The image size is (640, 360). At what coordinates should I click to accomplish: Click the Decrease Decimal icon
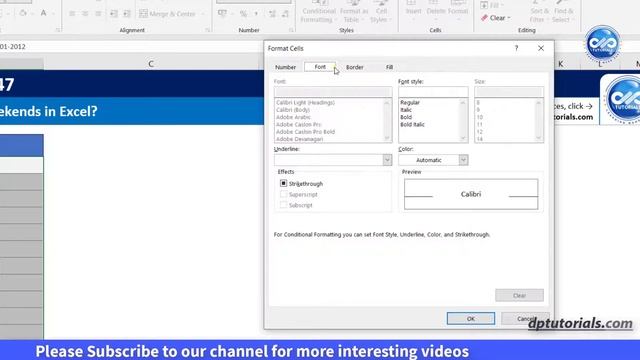285,14
